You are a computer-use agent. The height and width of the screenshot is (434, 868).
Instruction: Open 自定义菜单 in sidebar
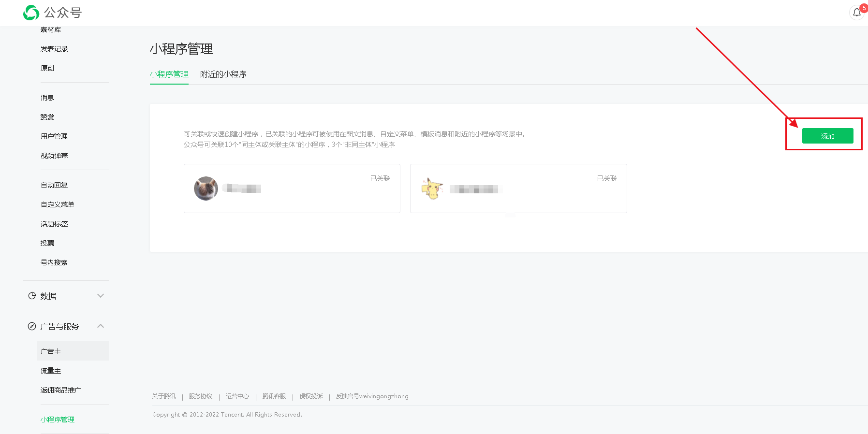click(58, 204)
